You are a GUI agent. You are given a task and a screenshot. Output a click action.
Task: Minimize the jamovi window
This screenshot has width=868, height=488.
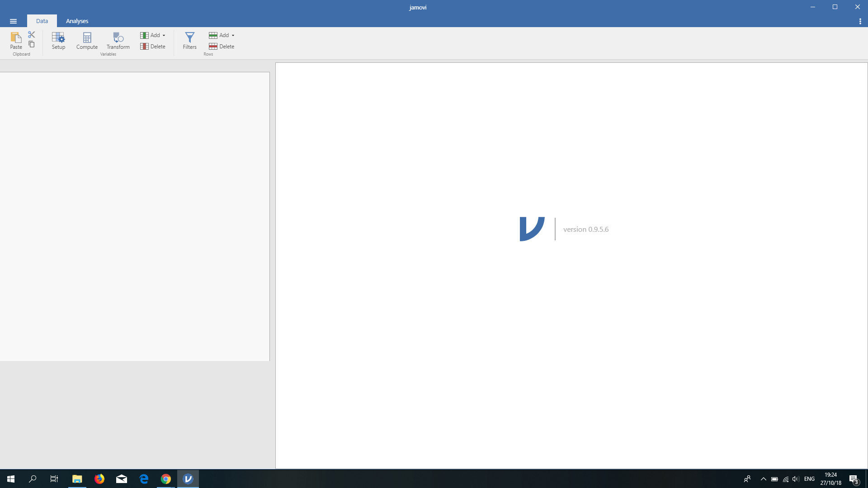813,7
